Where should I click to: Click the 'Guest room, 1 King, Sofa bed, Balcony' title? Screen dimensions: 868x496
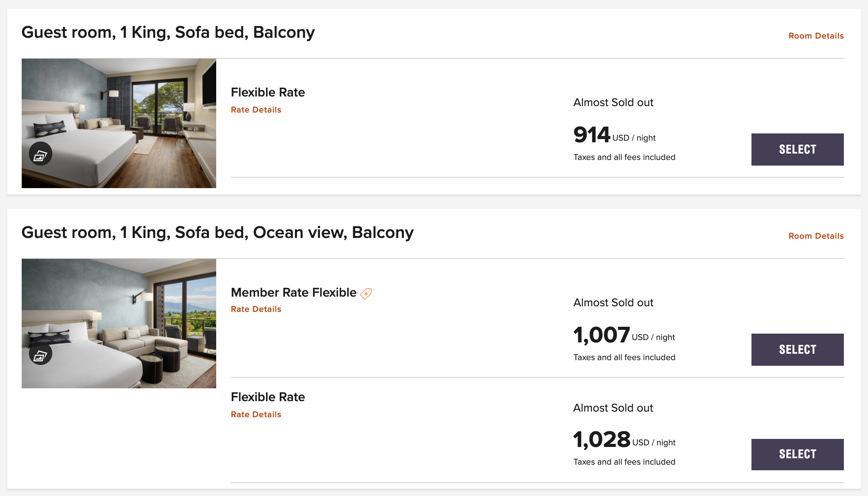point(168,33)
